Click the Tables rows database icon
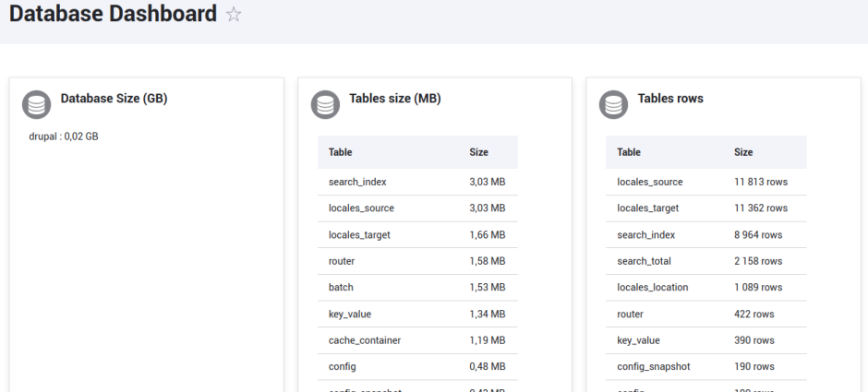The height and width of the screenshot is (392, 868). point(614,105)
